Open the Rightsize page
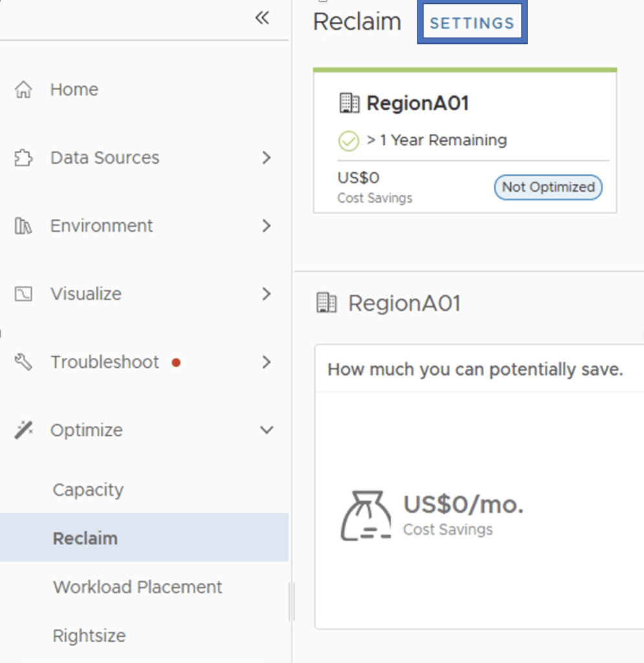Screen dimensions: 644x663 [89, 636]
